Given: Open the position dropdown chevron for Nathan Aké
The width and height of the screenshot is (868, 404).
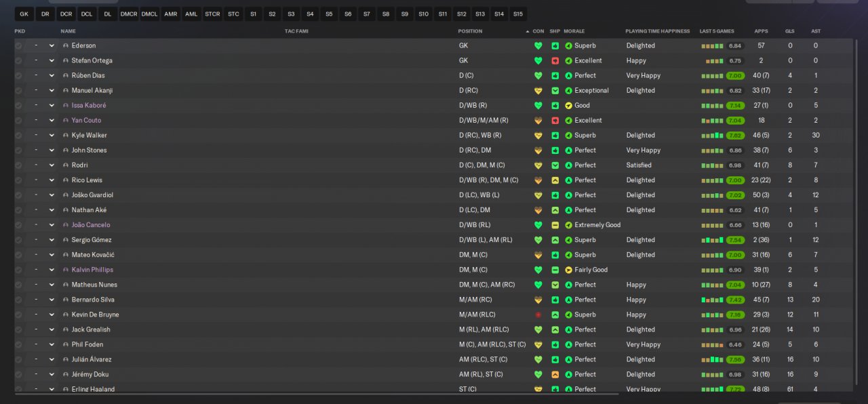Looking at the screenshot, I should click(x=52, y=210).
